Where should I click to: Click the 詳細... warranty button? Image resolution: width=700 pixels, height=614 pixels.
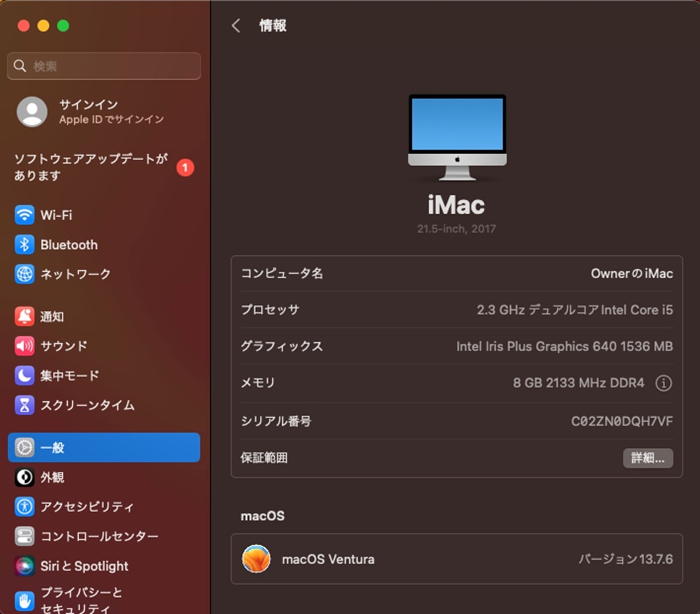tap(648, 458)
